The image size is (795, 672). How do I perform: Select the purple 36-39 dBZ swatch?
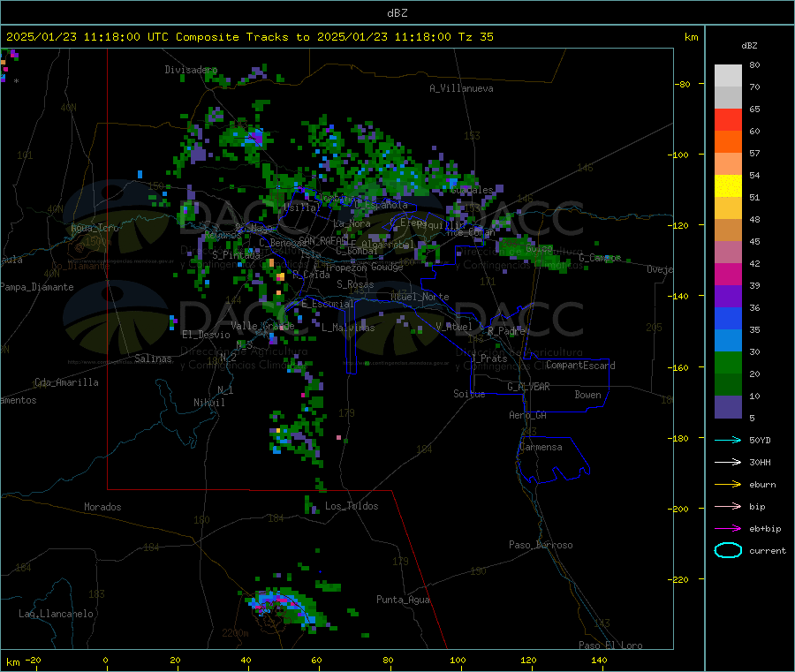click(728, 297)
